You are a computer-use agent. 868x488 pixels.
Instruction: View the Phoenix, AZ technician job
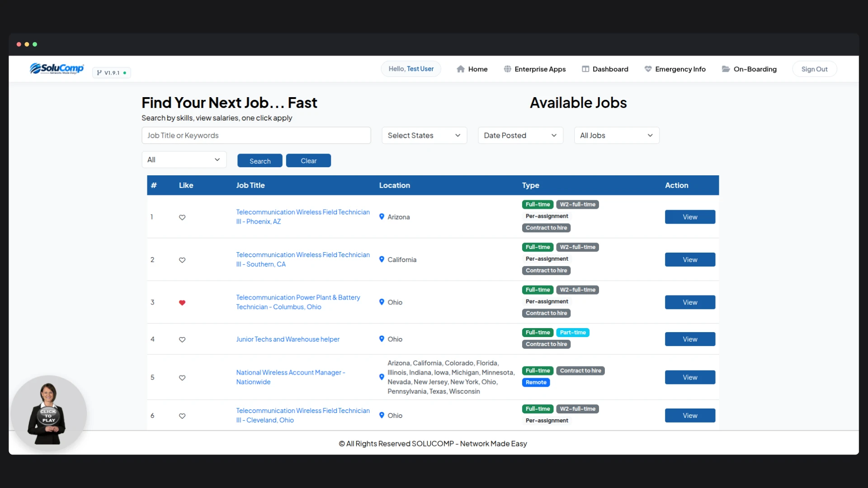[x=690, y=217]
